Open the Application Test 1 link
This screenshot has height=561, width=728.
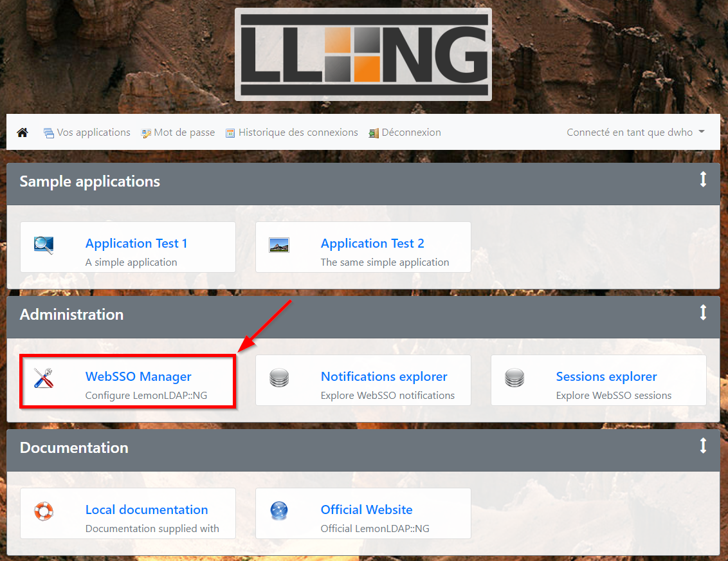coord(136,243)
